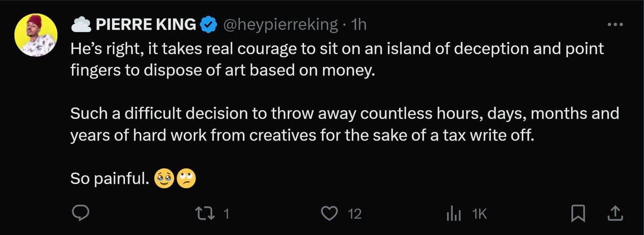Bookmark this post
Image resolution: width=644 pixels, height=235 pixels.
(x=577, y=214)
